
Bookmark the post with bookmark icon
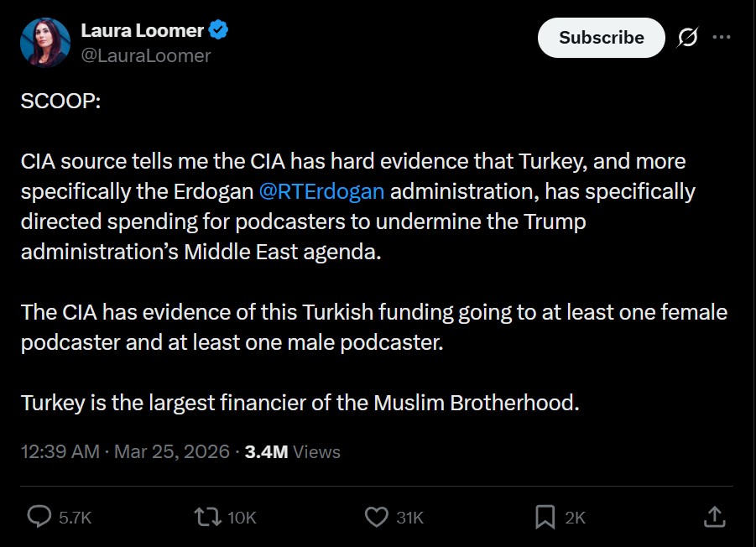(545, 517)
